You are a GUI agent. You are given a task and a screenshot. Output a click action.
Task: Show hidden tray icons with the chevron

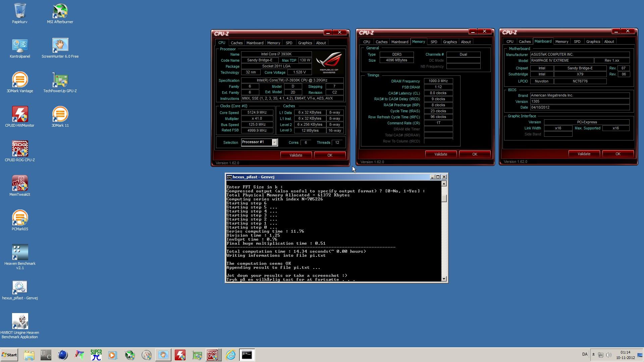pyautogui.click(x=593, y=355)
